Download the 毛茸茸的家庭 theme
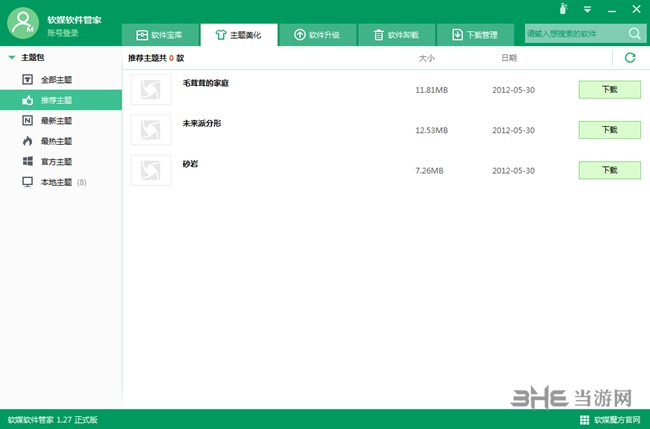 tap(609, 90)
